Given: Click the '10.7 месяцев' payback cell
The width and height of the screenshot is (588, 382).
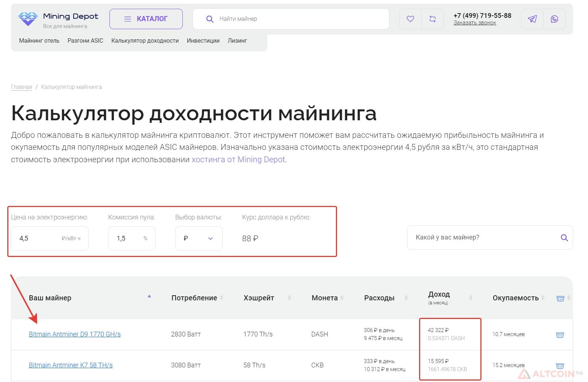Looking at the screenshot, I should (x=508, y=334).
